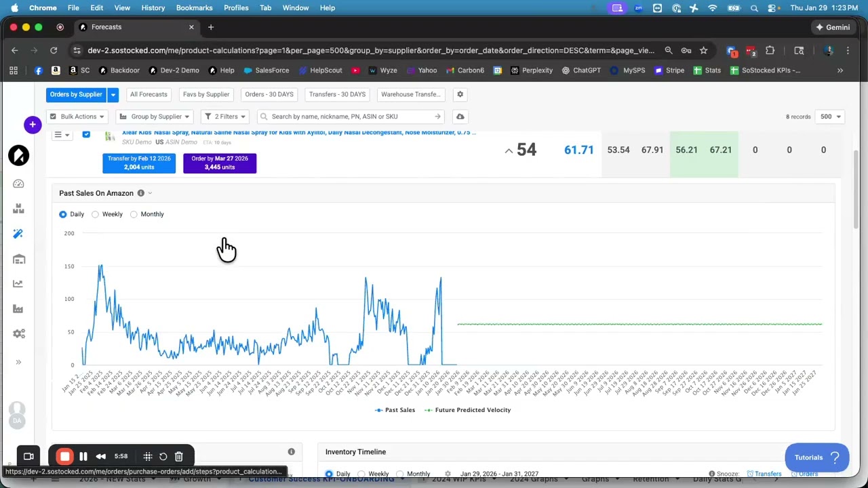Click the cloud download export icon
The height and width of the screenshot is (488, 868).
click(460, 117)
